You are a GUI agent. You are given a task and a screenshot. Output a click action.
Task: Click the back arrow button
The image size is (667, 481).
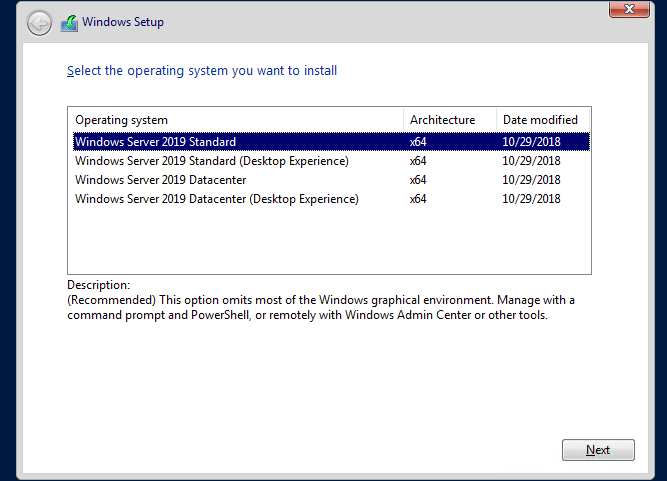tap(39, 23)
